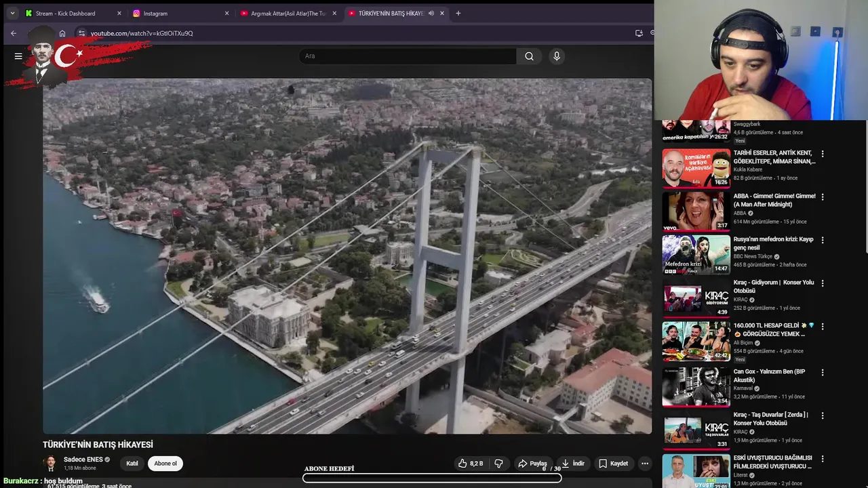
Task: Close the Kick Dashboard tab
Action: (119, 13)
